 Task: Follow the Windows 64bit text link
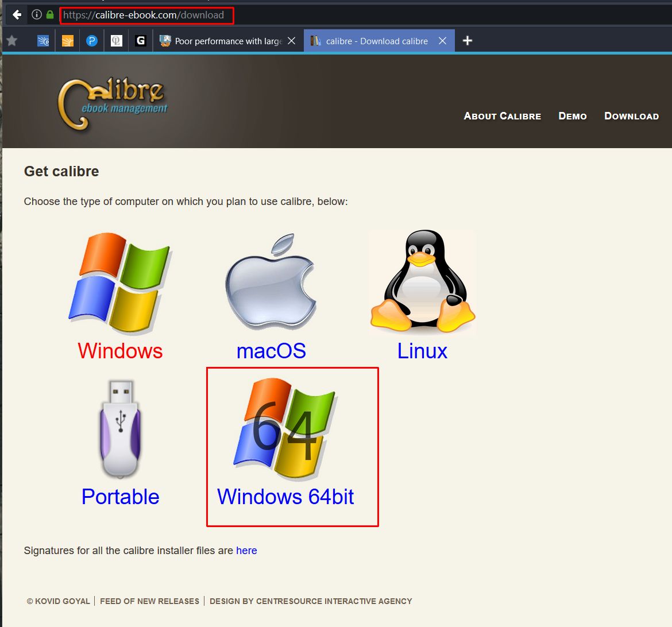(x=285, y=497)
